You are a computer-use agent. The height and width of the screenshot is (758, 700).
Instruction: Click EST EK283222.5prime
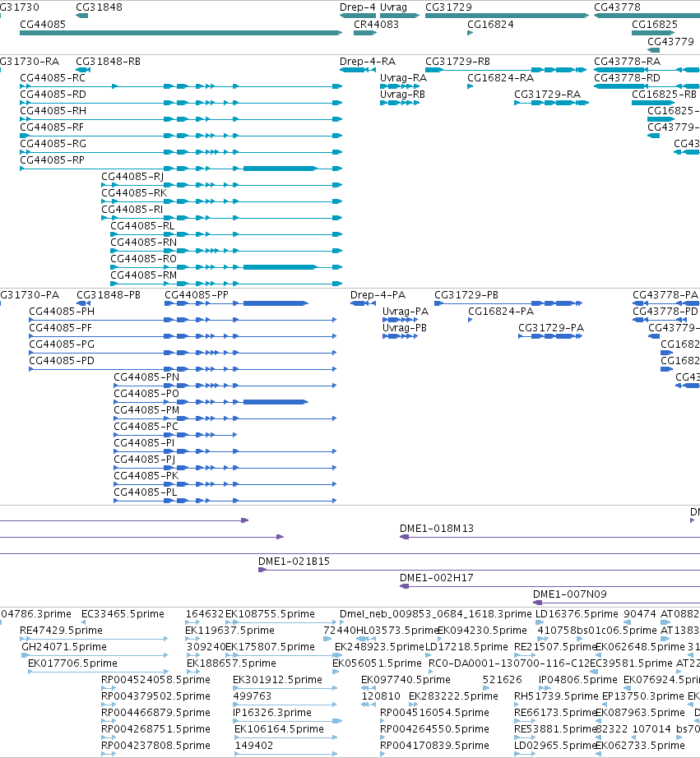(x=453, y=696)
